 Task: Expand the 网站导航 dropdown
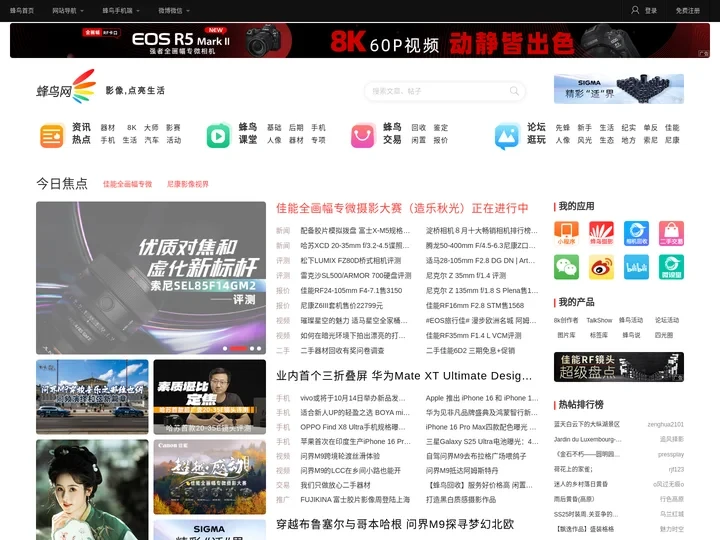click(x=68, y=11)
